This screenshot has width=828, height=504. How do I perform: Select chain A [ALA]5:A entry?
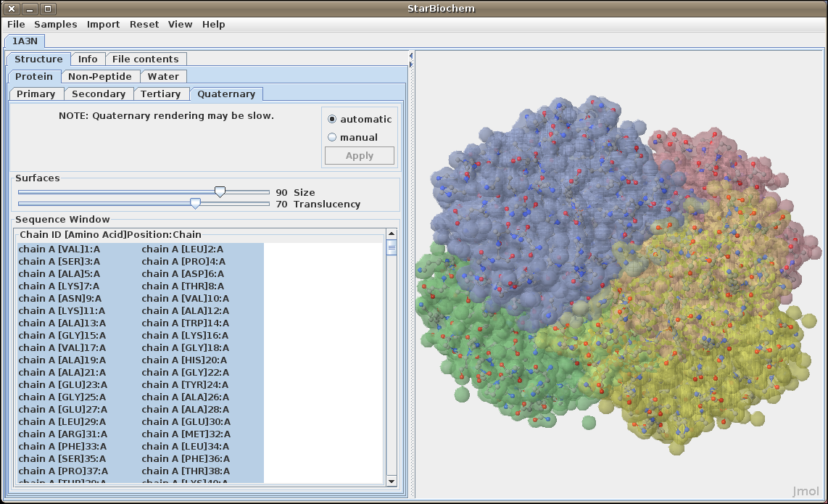point(59,273)
